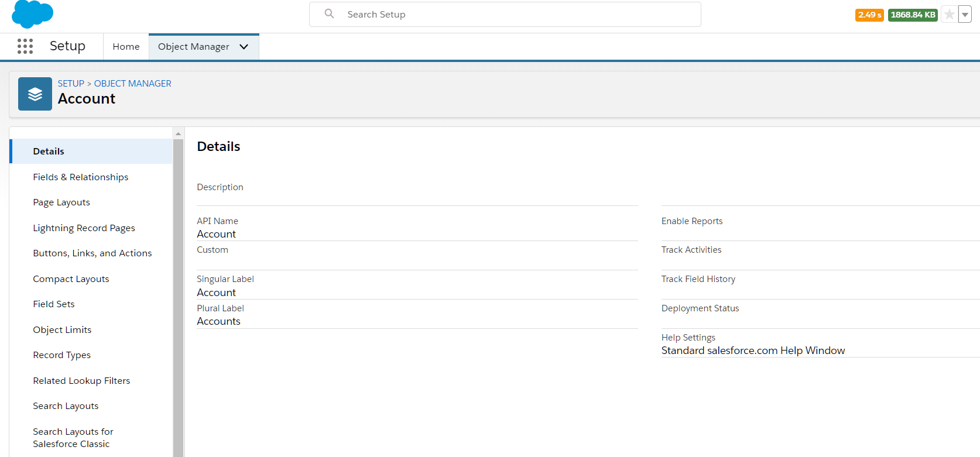980x457 pixels.
Task: Open Lightning Record Pages section
Action: coord(84,228)
